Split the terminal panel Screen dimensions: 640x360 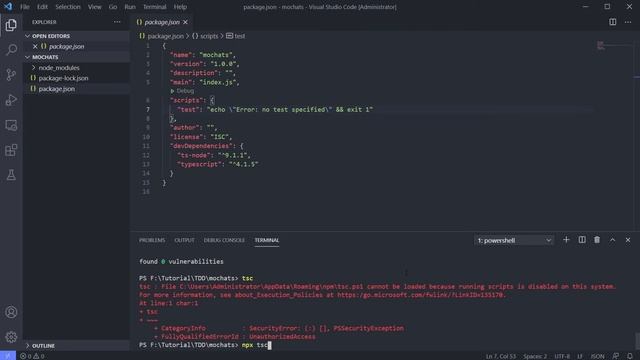[x=582, y=240]
